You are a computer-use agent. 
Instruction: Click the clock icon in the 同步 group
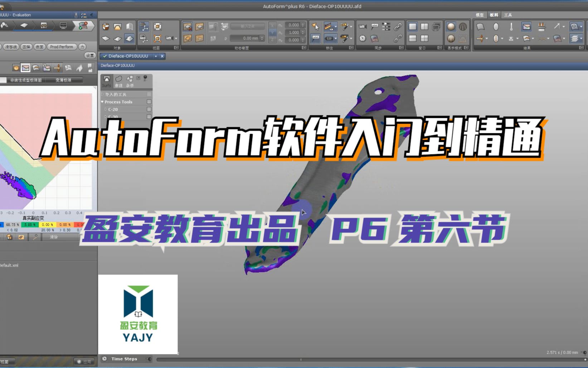point(363,38)
